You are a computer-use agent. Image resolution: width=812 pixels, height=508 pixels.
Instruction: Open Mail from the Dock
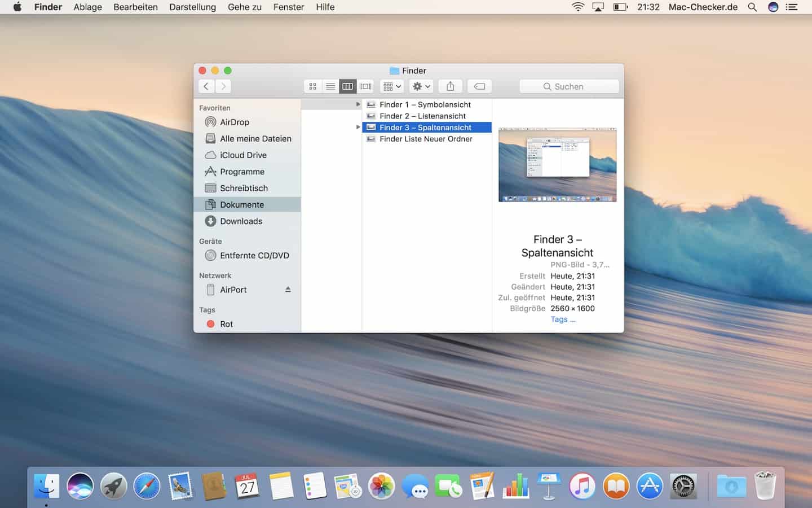[180, 486]
